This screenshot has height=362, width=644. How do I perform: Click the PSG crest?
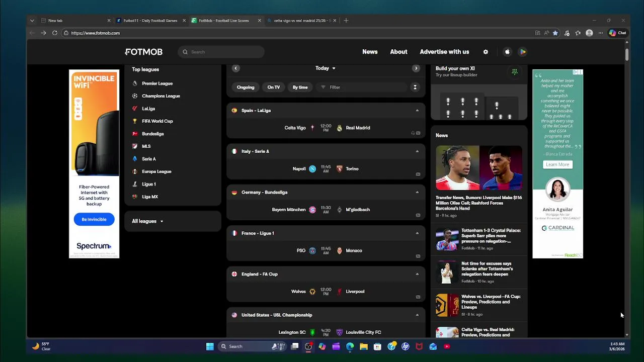click(312, 250)
